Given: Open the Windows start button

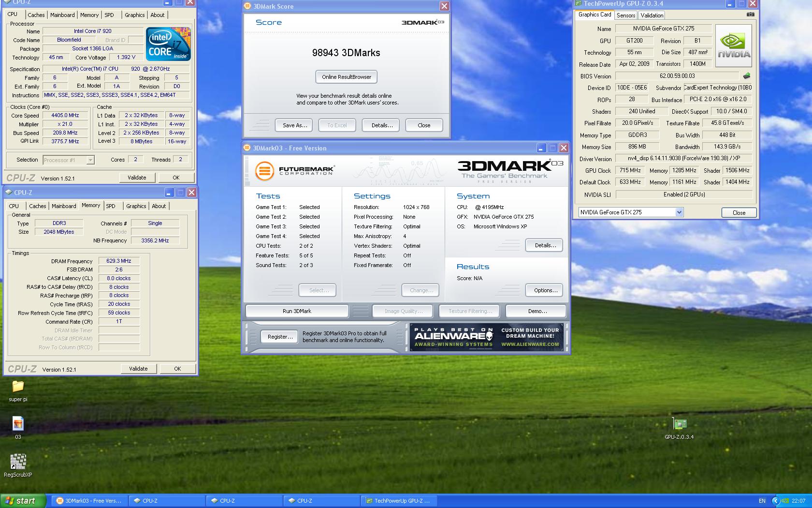Looking at the screenshot, I should coord(23,501).
